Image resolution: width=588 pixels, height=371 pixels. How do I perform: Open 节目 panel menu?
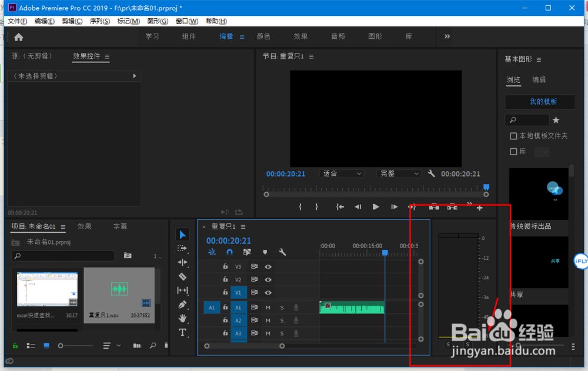coord(311,56)
